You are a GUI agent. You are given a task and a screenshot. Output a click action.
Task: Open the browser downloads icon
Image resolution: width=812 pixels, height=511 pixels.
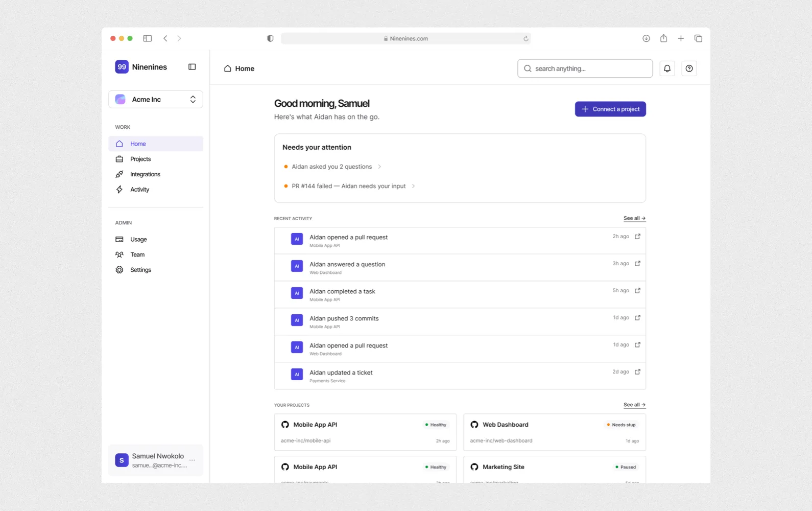[646, 38]
